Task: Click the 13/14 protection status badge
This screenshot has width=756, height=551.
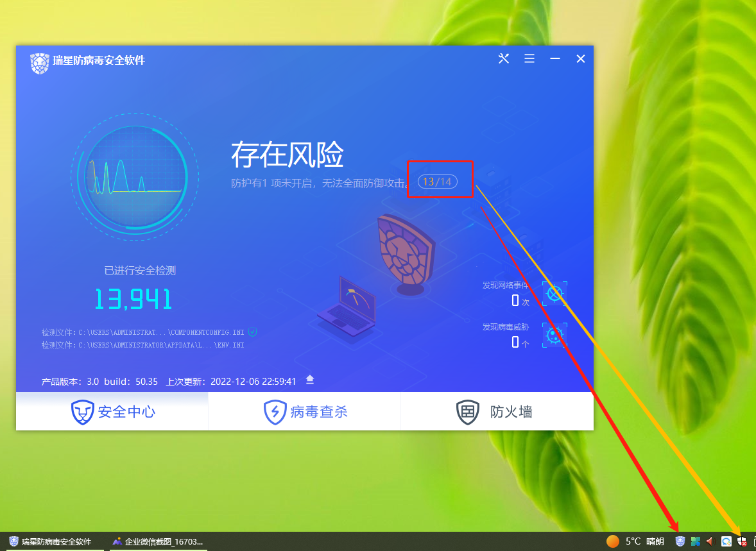Action: pos(437,182)
